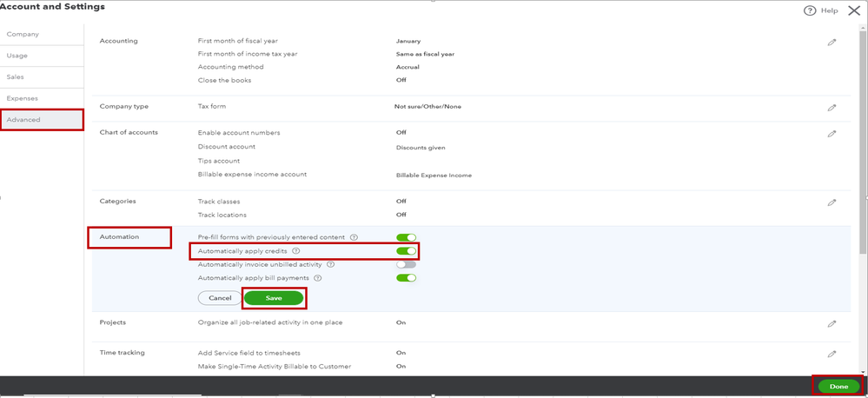Toggle Automatically apply bill payments switch

(x=406, y=278)
